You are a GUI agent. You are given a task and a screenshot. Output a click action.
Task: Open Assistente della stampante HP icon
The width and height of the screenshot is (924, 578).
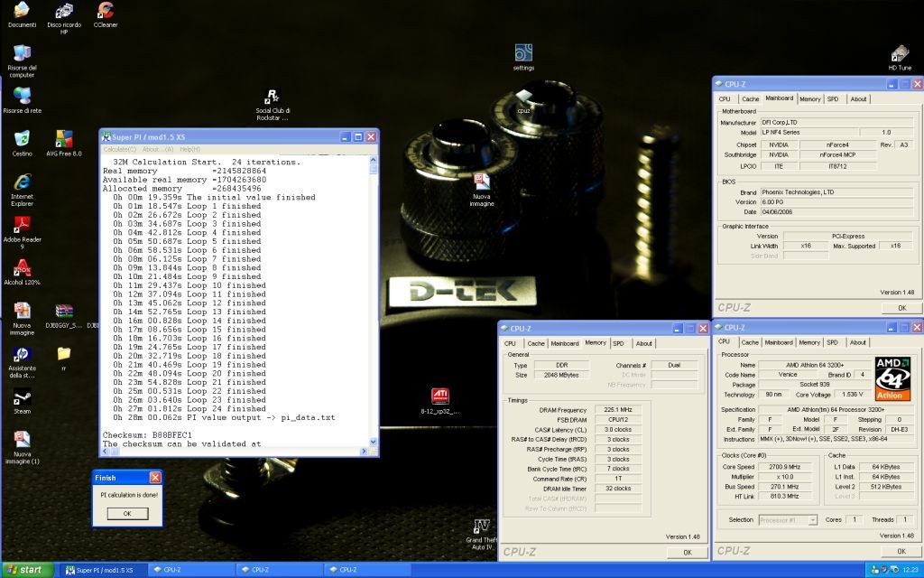click(22, 362)
